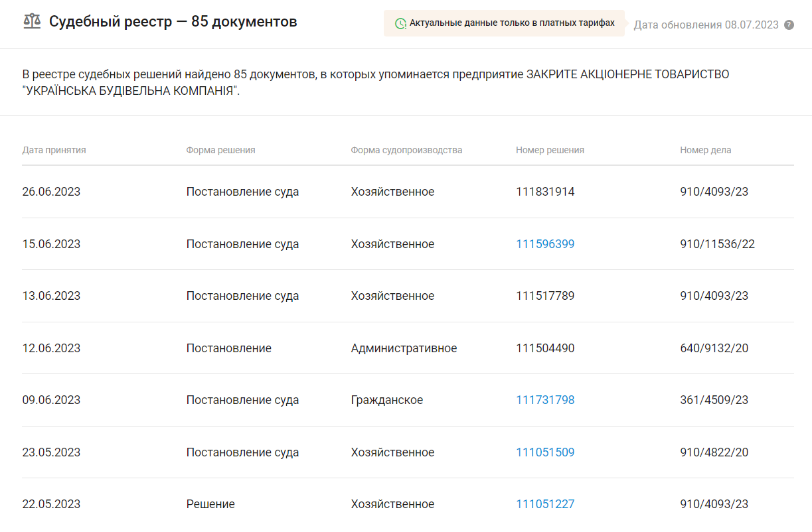Screen dimensions: 812x532
Task: Click case number 910/11536/22
Action: [x=717, y=244]
